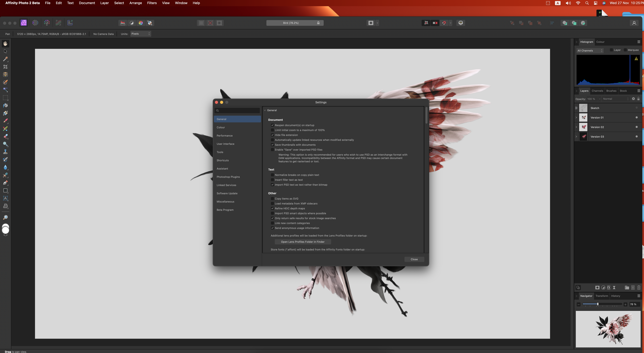The width and height of the screenshot is (644, 353).
Task: Expand the Version 01 layer group
Action: [576, 118]
